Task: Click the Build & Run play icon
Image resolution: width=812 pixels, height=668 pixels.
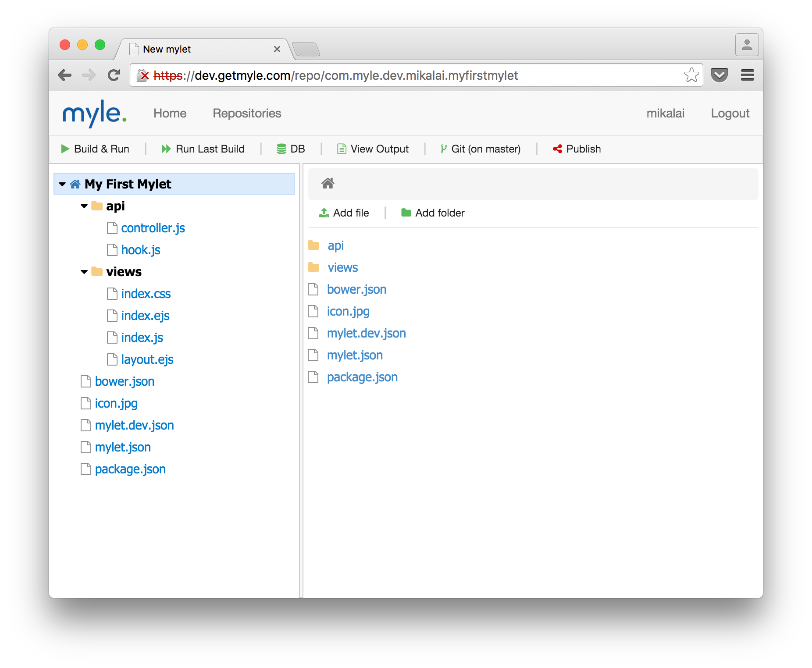Action: click(x=65, y=149)
